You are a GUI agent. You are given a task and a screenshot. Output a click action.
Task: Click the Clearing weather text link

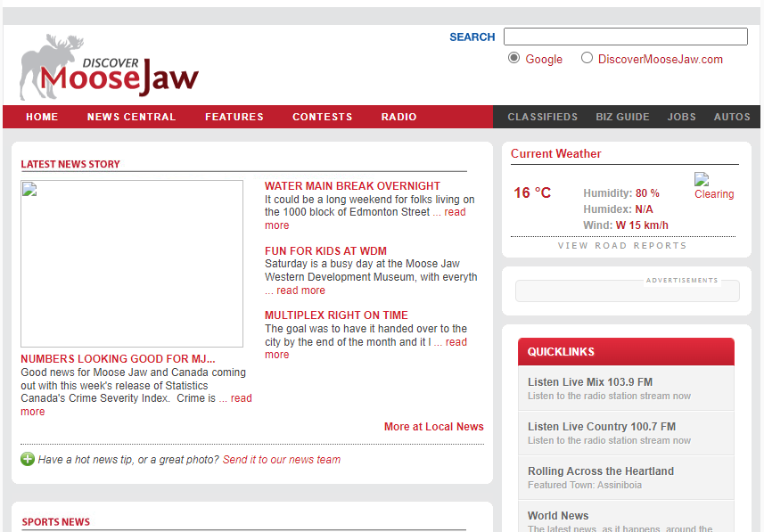714,194
